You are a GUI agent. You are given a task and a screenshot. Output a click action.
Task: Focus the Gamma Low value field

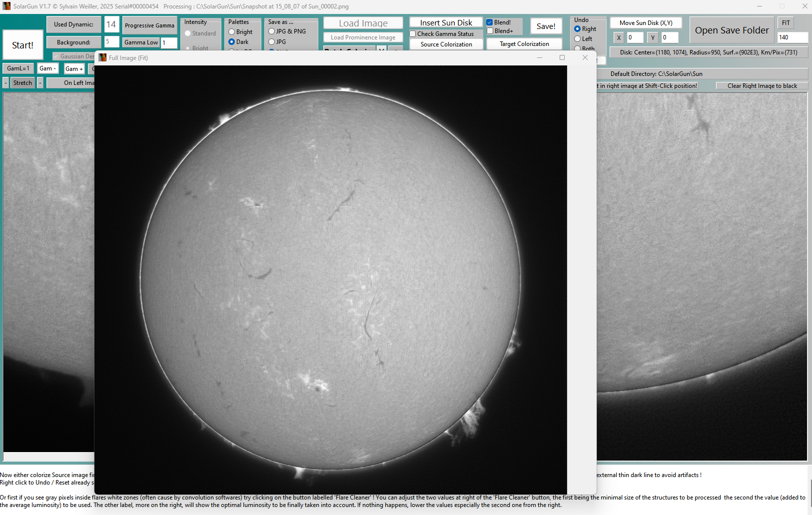pyautogui.click(x=169, y=42)
